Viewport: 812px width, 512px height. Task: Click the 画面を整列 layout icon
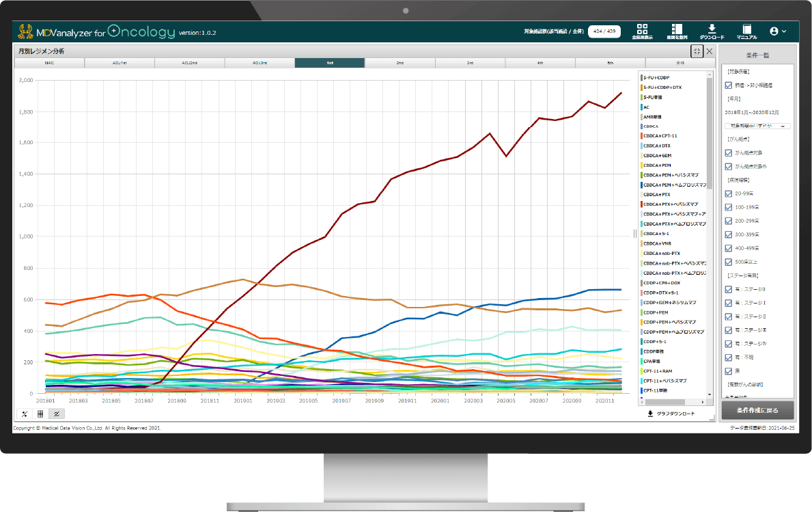(x=677, y=31)
